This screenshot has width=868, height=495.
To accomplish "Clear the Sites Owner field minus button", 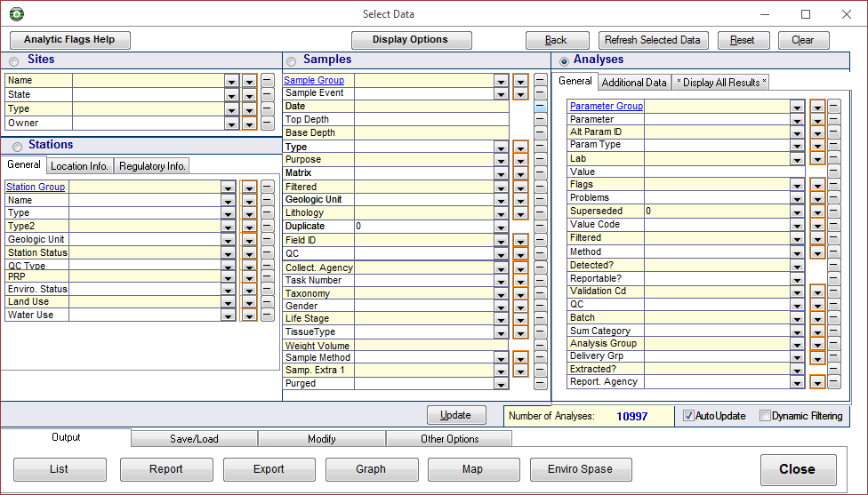I will (x=268, y=124).
